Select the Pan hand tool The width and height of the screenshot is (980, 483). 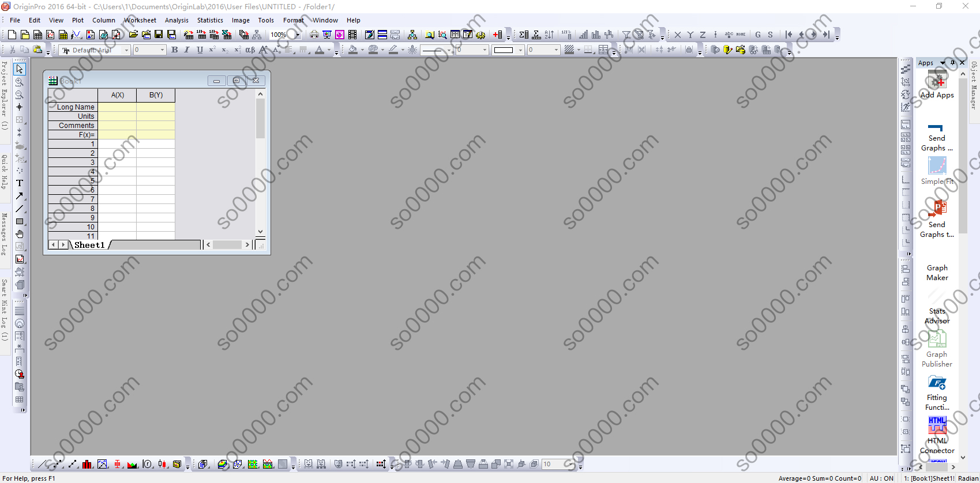[x=20, y=234]
